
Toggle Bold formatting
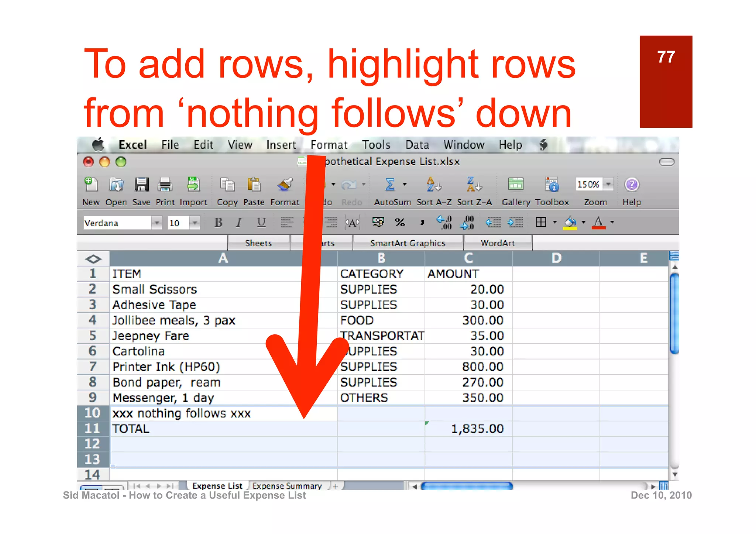point(218,222)
